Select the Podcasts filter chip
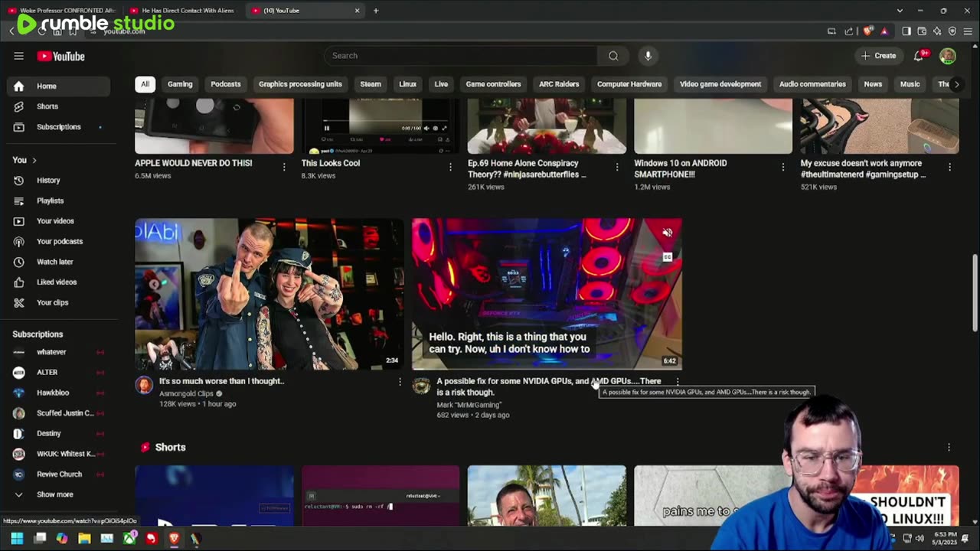This screenshot has height=551, width=980. 226,84
